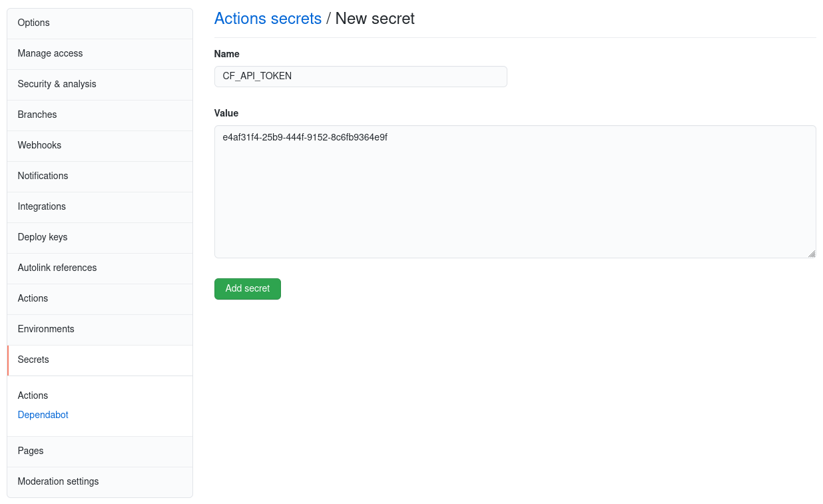Grab the Value textarea resize handle
Screen dimensions: 823x504
coord(812,254)
